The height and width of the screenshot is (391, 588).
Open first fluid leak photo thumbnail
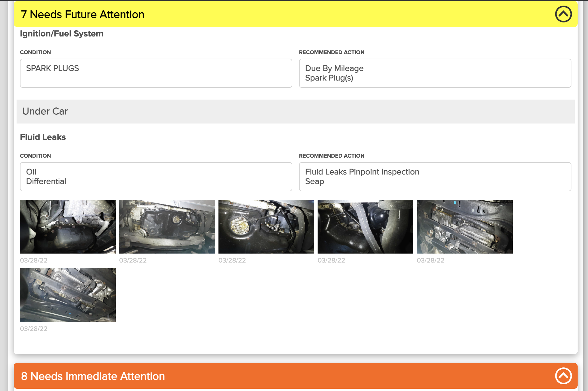68,226
